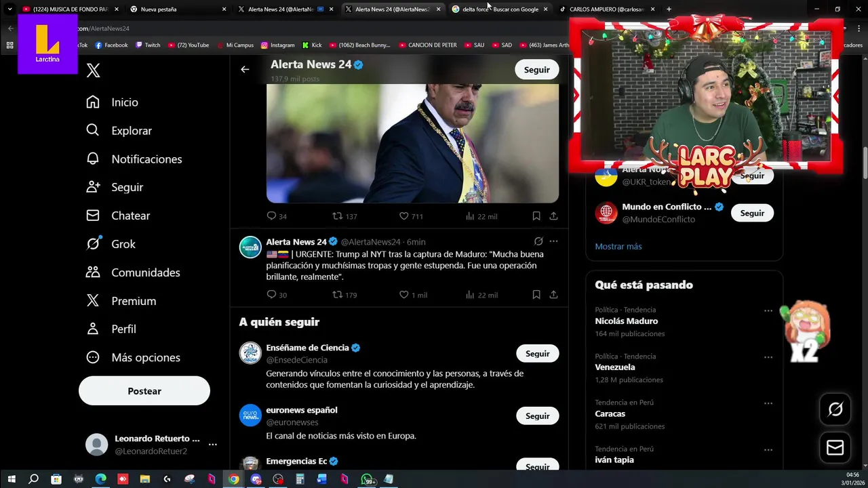The height and width of the screenshot is (488, 868).
Task: Open Emergencias Ec profile name
Action: click(296, 462)
